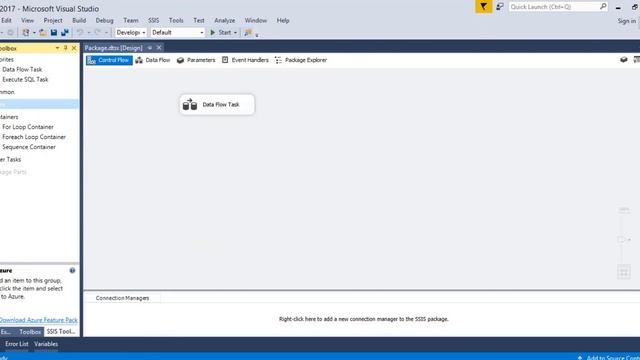Switch to the Data Flow tab
640x360 pixels.
(153, 60)
